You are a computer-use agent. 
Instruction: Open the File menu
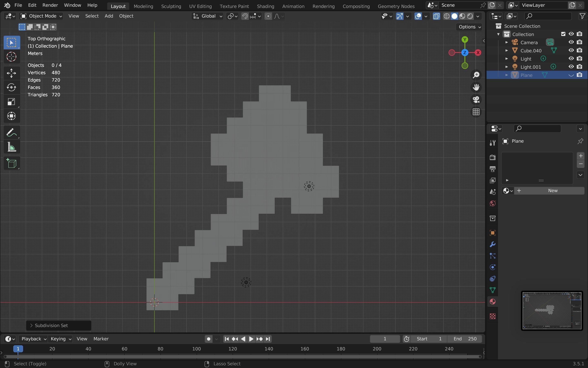(x=18, y=5)
